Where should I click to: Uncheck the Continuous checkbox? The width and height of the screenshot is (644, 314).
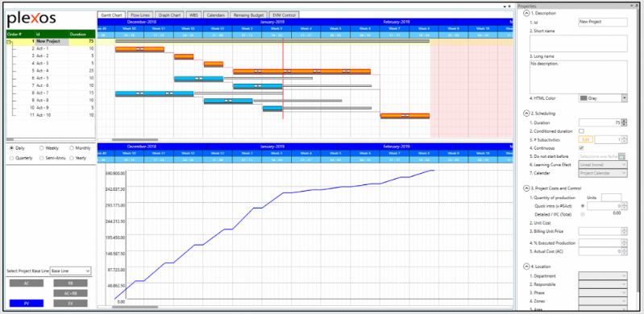581,148
